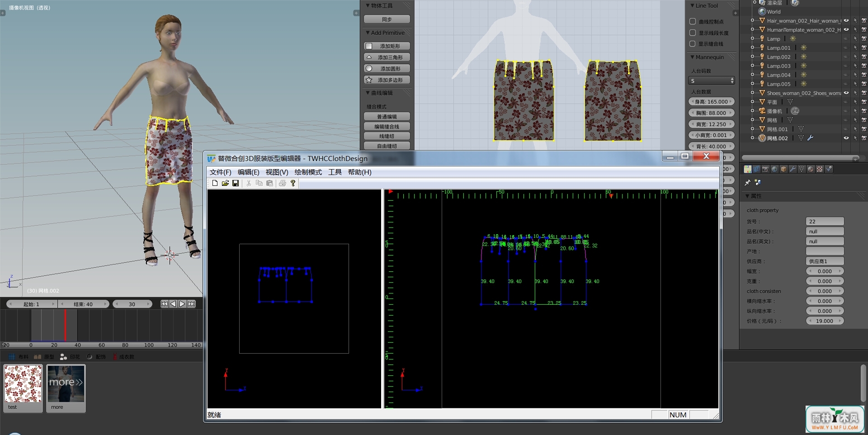This screenshot has height=435, width=868.
Task: Toggle renderability camera icon for Lamp.001
Action: click(864, 48)
